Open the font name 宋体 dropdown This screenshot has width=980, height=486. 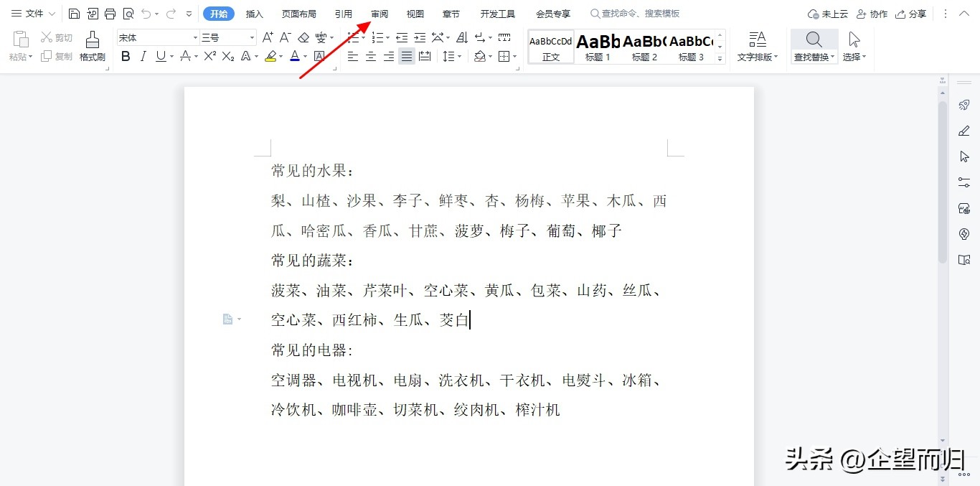pos(195,37)
